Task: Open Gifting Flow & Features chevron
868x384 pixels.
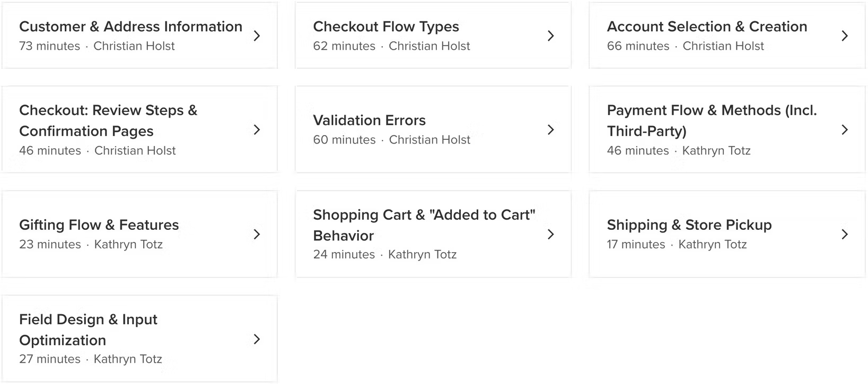Action: 258,234
